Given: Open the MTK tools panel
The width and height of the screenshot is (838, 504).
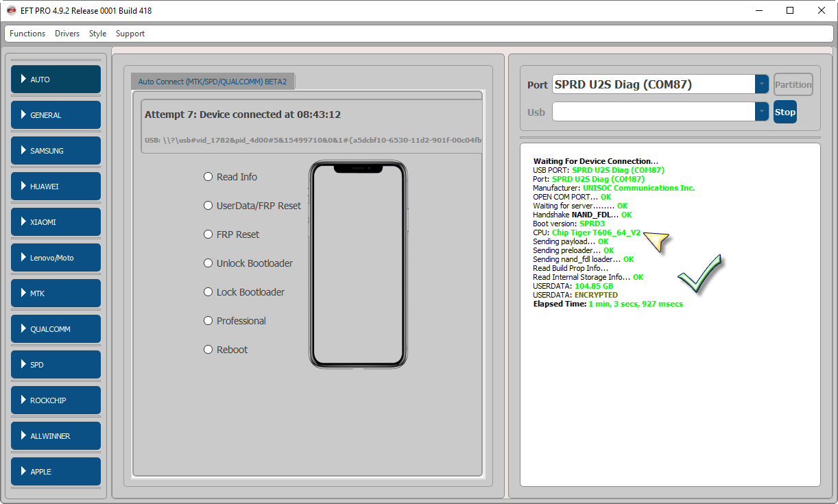Looking at the screenshot, I should (55, 293).
